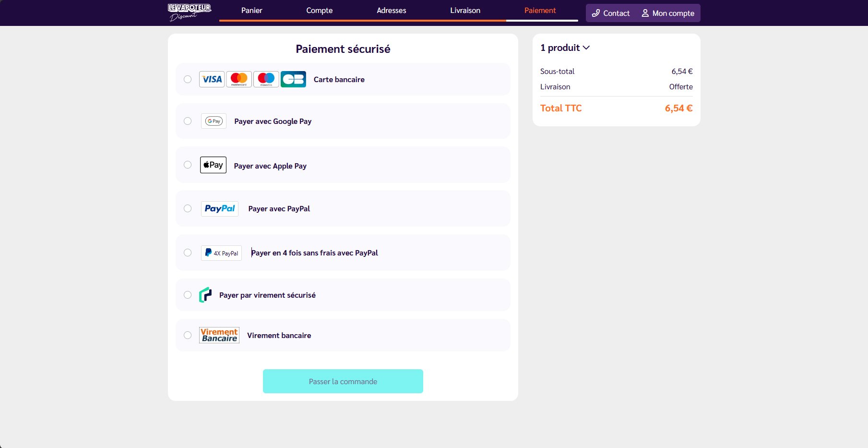
Task: Click the PayPal logo
Action: [x=220, y=209]
